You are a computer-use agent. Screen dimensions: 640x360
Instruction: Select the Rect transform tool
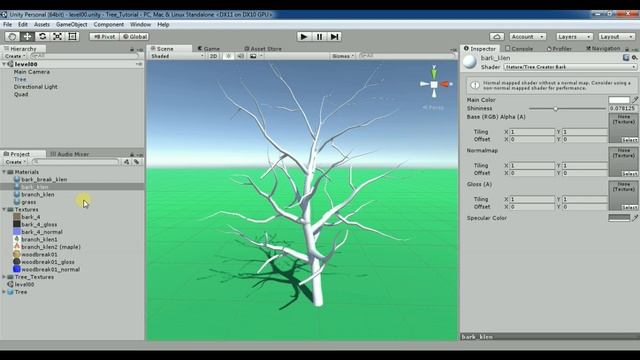click(72, 37)
